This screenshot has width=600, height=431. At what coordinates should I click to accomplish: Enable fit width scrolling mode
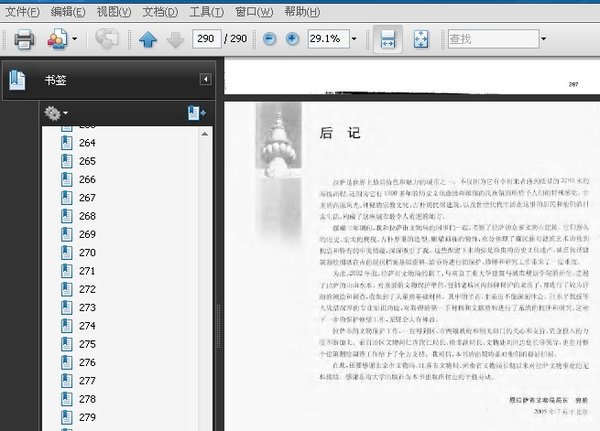pos(389,39)
